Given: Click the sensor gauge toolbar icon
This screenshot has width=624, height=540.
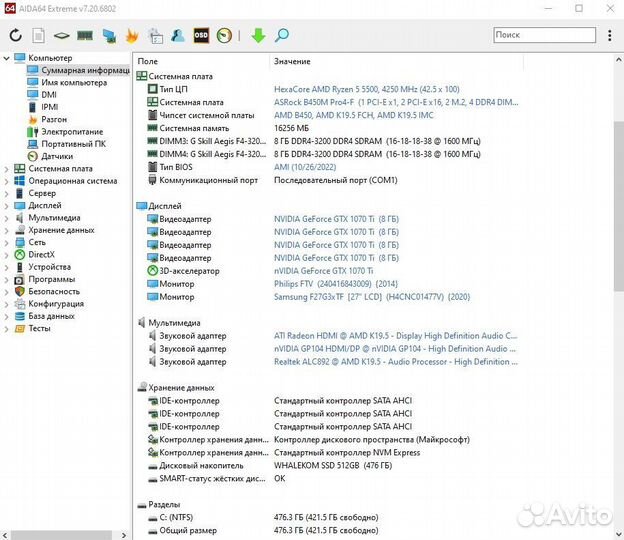Looking at the screenshot, I should pyautogui.click(x=224, y=35).
